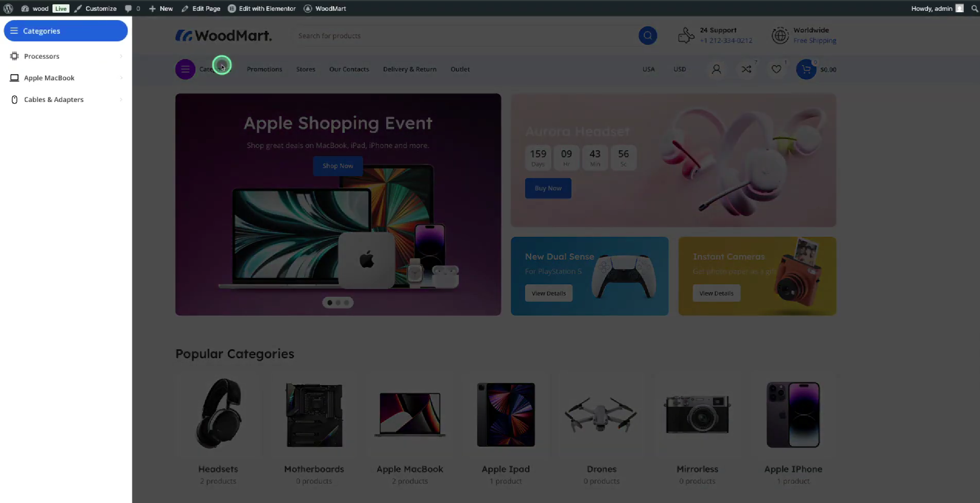This screenshot has width=980, height=503.
Task: Select the second carousel dot indicator
Action: click(x=338, y=302)
